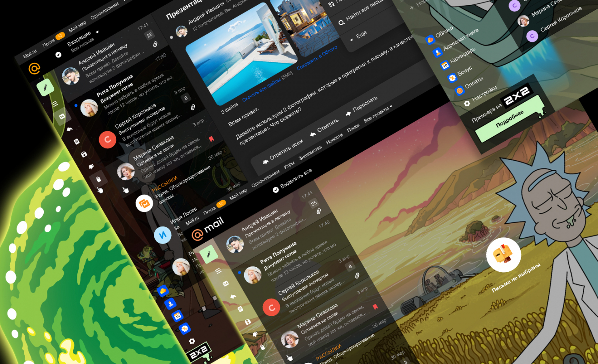This screenshot has width=598, height=364.
Task: Open the archive box folder in the lower themed window
Action: point(247,322)
